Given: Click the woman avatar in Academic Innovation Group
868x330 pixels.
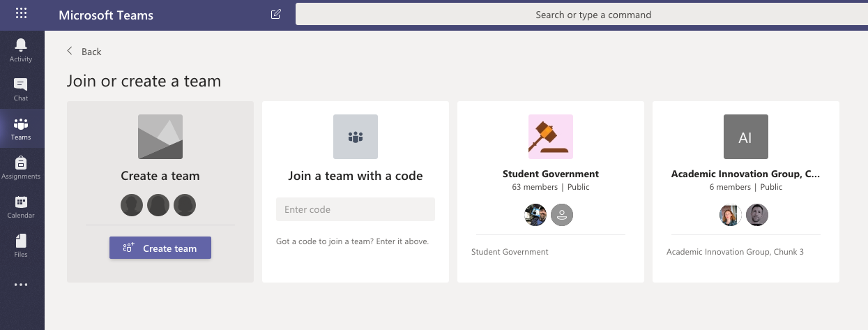Looking at the screenshot, I should click(x=731, y=215).
